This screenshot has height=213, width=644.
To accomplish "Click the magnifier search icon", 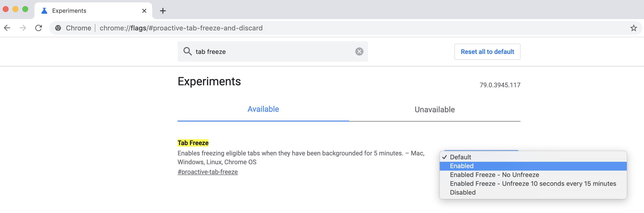I will pyautogui.click(x=187, y=51).
